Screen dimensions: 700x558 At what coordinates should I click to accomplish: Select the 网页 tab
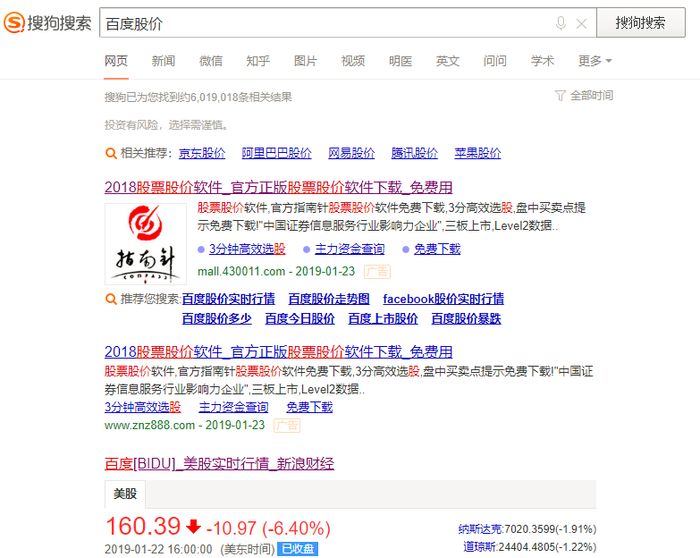[x=116, y=61]
